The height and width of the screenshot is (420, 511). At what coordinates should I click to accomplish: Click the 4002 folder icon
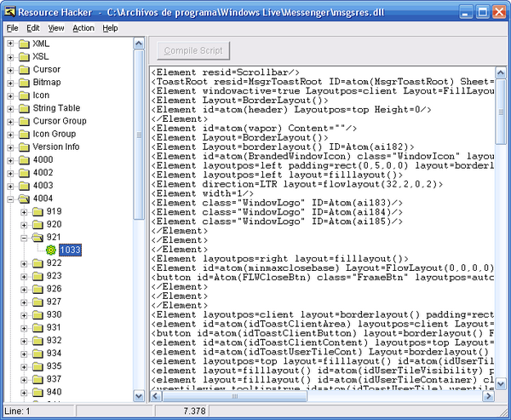[x=24, y=173]
